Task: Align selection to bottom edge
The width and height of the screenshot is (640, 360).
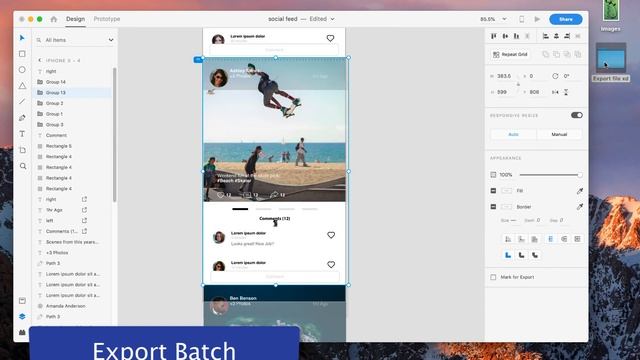Action: click(516, 36)
